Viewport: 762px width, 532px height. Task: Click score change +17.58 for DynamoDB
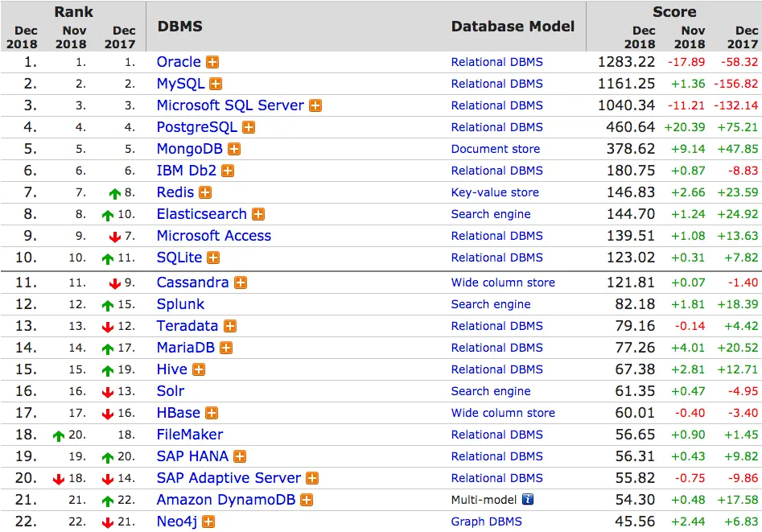(737, 500)
